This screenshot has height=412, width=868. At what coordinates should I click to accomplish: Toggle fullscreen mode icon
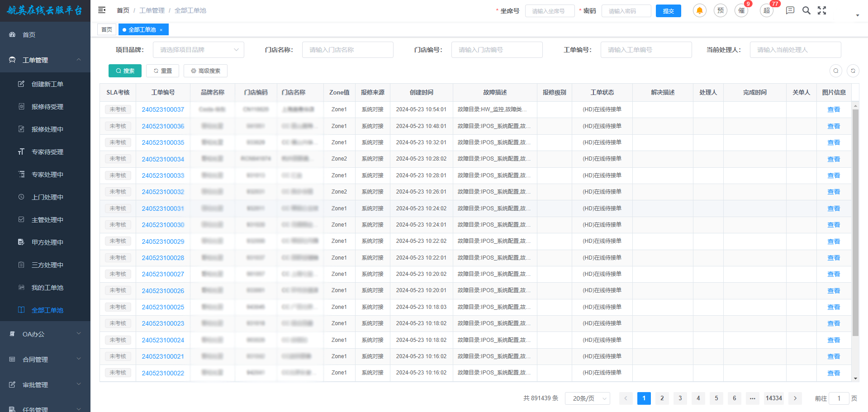pyautogui.click(x=822, y=10)
